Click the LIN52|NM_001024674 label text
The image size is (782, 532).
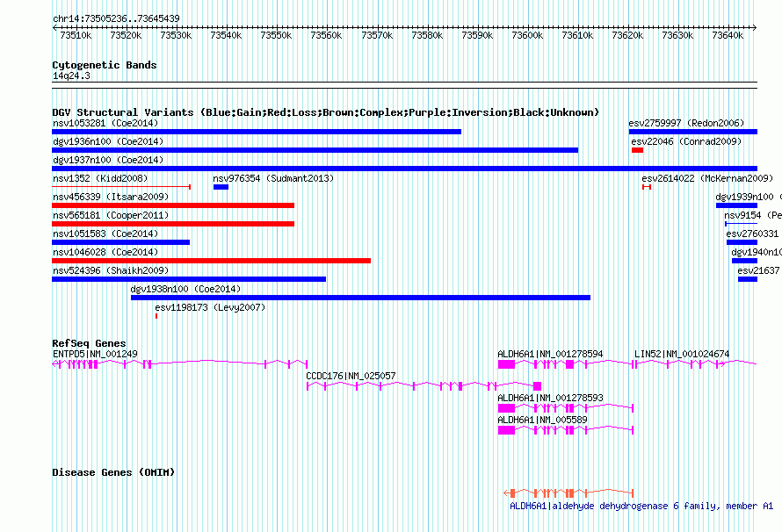(x=682, y=354)
